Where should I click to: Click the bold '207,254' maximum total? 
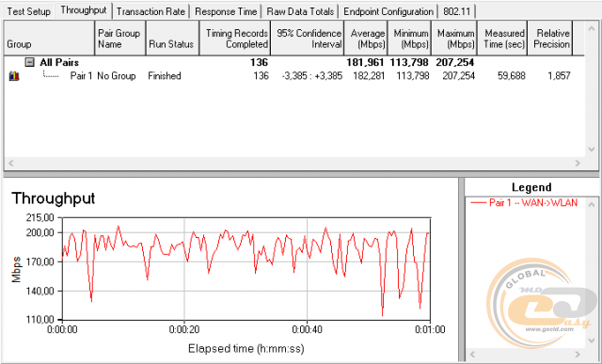(455, 62)
